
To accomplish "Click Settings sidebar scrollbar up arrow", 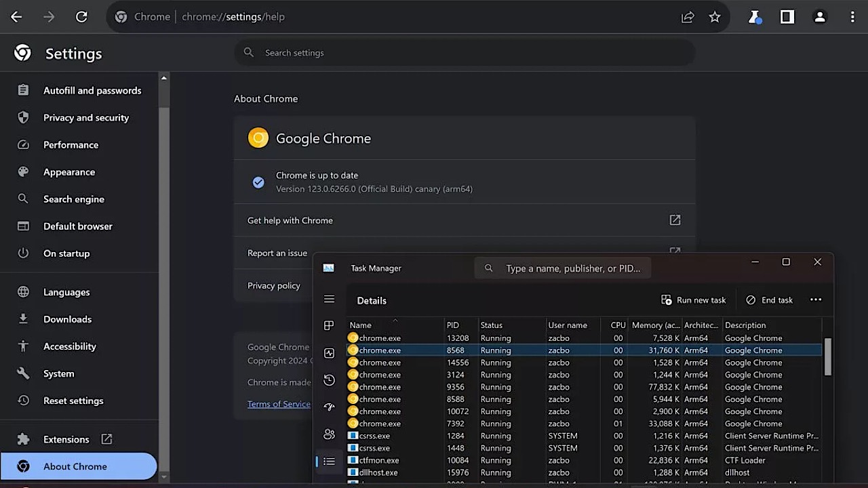I will click(x=163, y=78).
